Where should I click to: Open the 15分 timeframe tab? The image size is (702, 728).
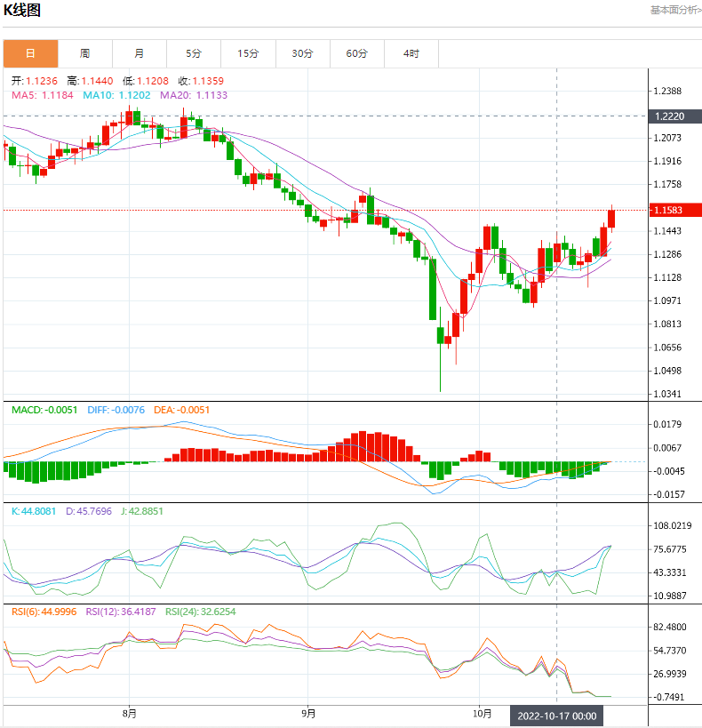(249, 54)
